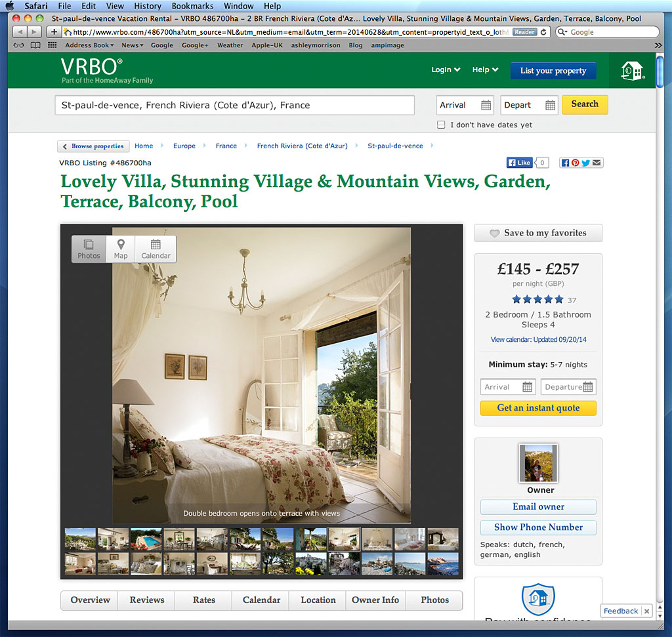Open the View calendar link
Screen dimensions: 672x637
(x=537, y=339)
